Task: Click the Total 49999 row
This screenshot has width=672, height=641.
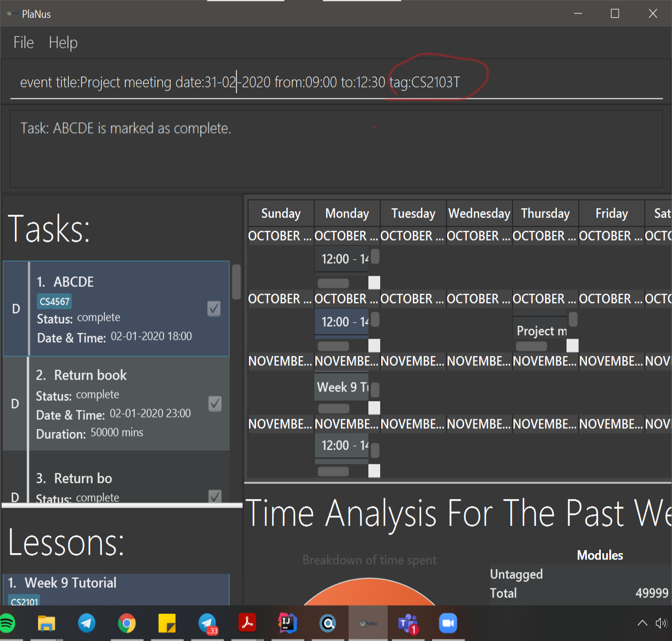Action: pyautogui.click(x=580, y=593)
